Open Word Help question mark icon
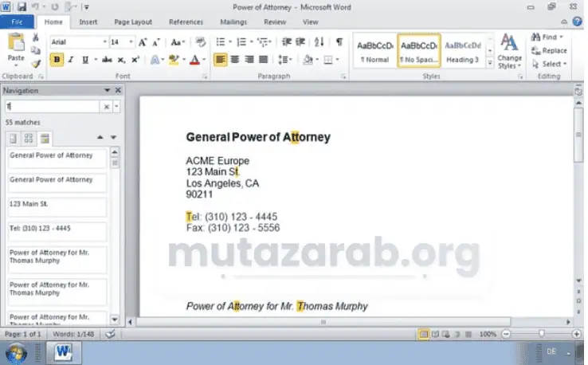 [577, 22]
